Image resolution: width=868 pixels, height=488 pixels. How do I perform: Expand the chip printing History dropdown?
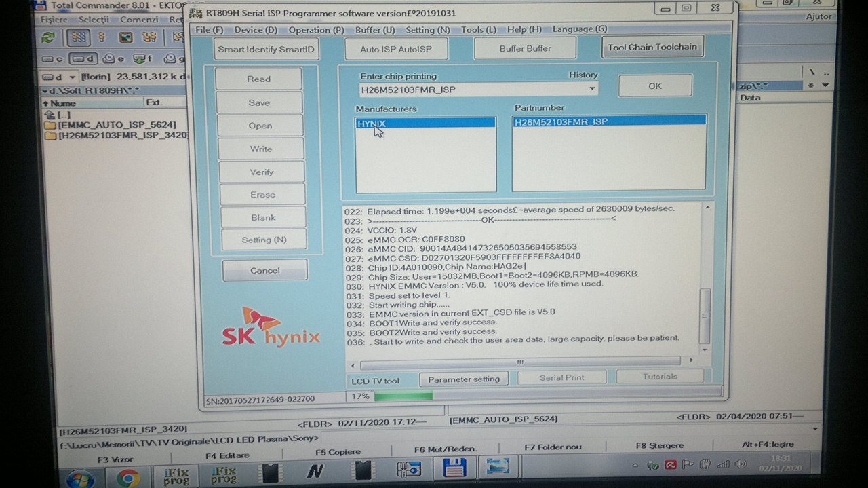pos(592,89)
